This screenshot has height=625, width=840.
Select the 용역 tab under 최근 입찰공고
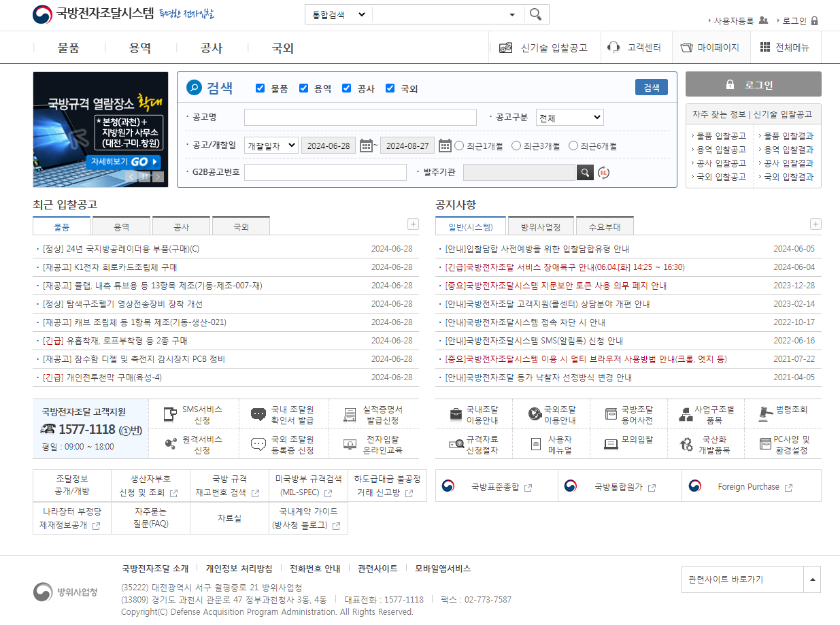coord(121,225)
